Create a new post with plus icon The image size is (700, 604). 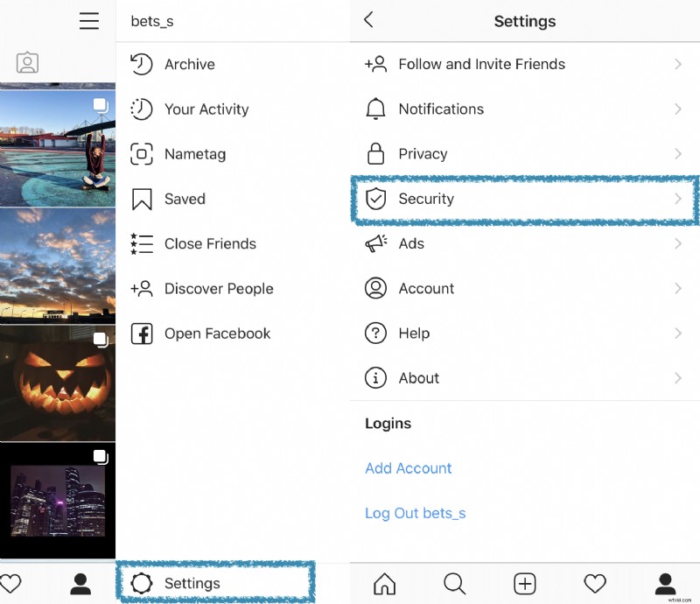pyautogui.click(x=525, y=583)
